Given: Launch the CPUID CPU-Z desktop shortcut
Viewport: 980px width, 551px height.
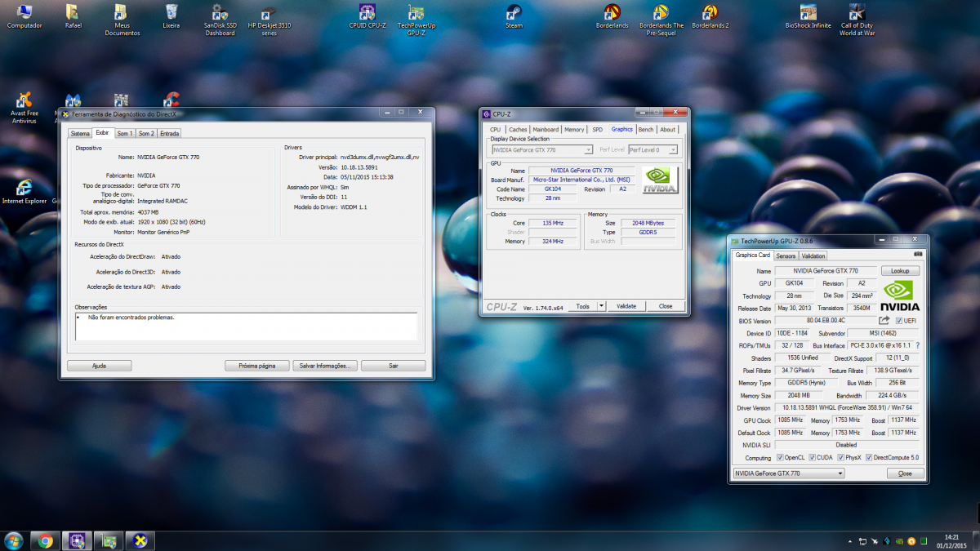Looking at the screenshot, I should click(367, 16).
